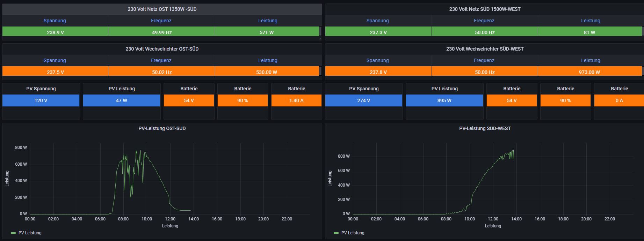The width and height of the screenshot is (644, 241).
Task: Open the 230 Volt Wechselrichter SÜD-WEST title menu
Action: pyautogui.click(x=485, y=49)
